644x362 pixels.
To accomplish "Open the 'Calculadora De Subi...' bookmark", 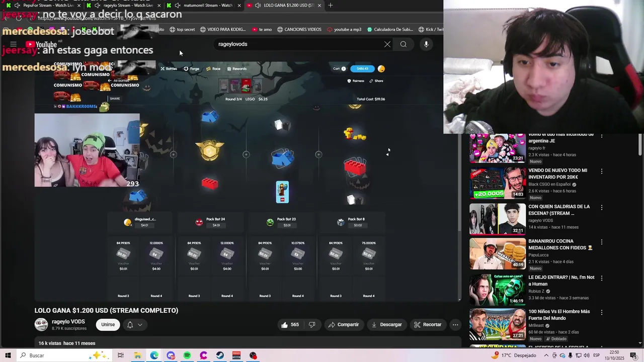I will (x=390, y=30).
